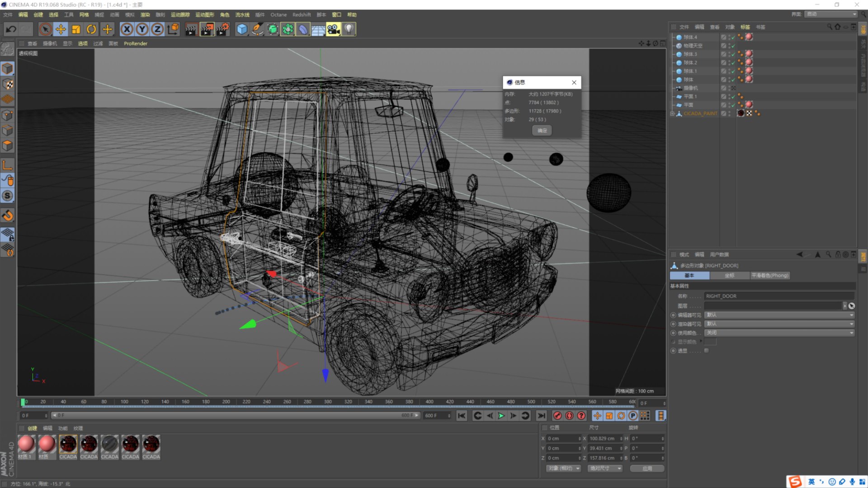This screenshot has height=488, width=868.
Task: Switch to 坐标 (Coordinates) attribute tab
Action: click(x=730, y=276)
